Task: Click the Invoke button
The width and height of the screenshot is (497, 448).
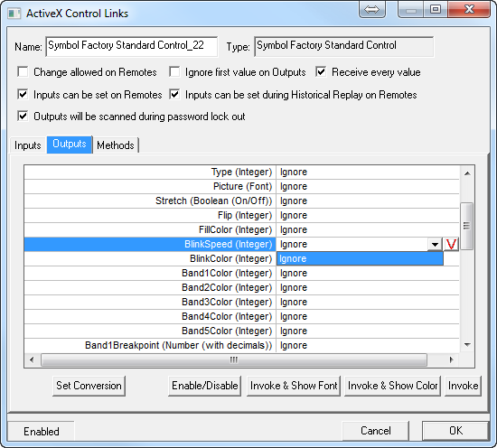Action: point(463,386)
